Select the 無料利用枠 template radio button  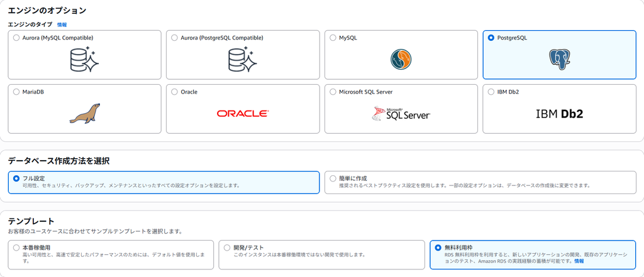pyautogui.click(x=438, y=248)
